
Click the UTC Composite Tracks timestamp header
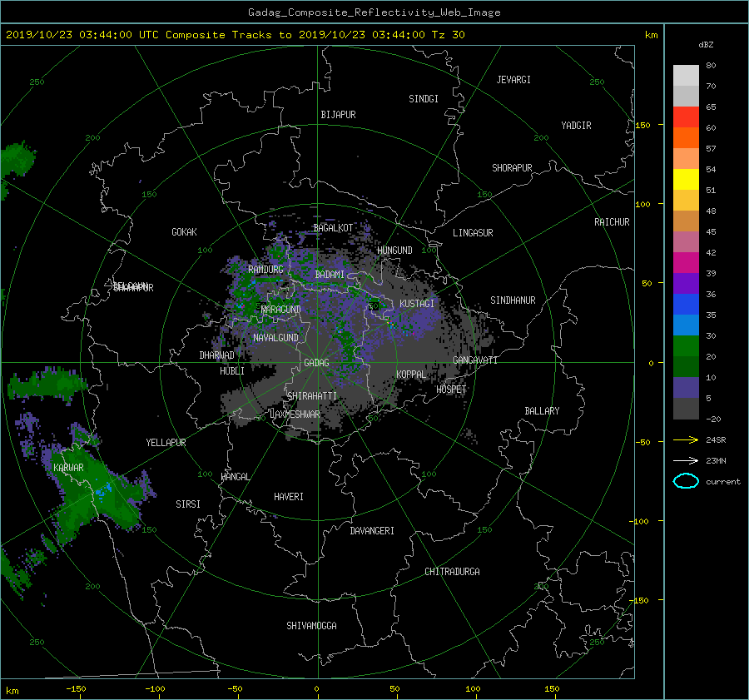click(x=235, y=34)
